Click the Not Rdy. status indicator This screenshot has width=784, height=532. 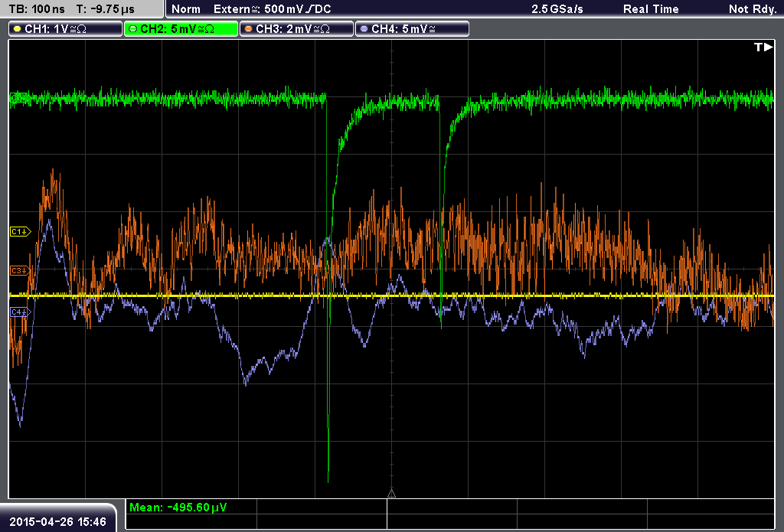[x=752, y=9]
